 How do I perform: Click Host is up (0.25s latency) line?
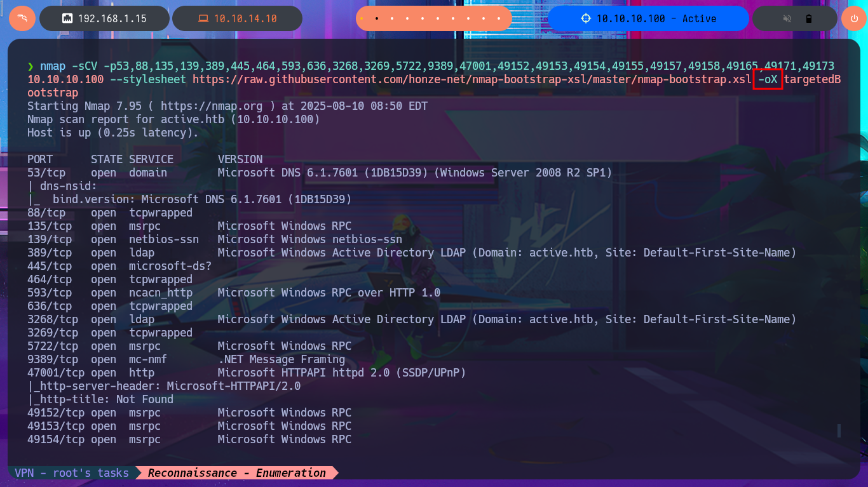tap(113, 133)
